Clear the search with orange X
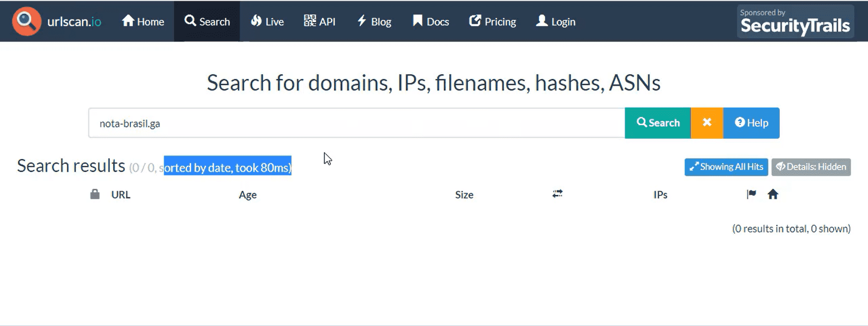Image resolution: width=868 pixels, height=326 pixels. point(707,123)
